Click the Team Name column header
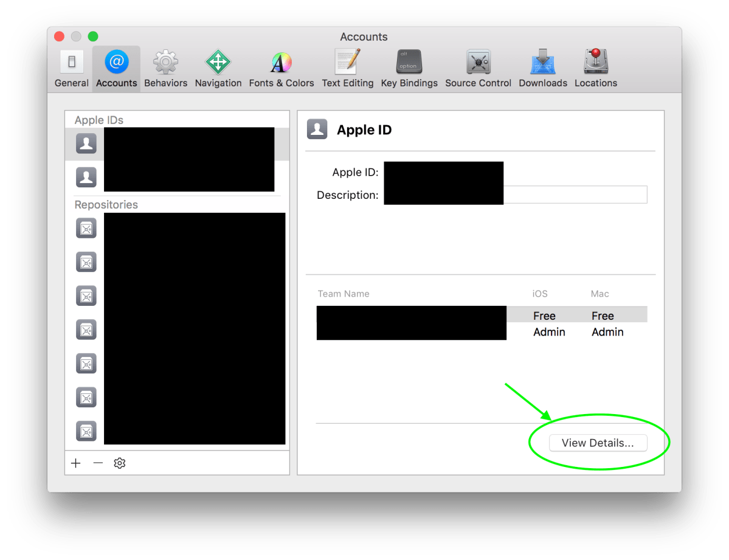This screenshot has height=560, width=729. pos(343,294)
